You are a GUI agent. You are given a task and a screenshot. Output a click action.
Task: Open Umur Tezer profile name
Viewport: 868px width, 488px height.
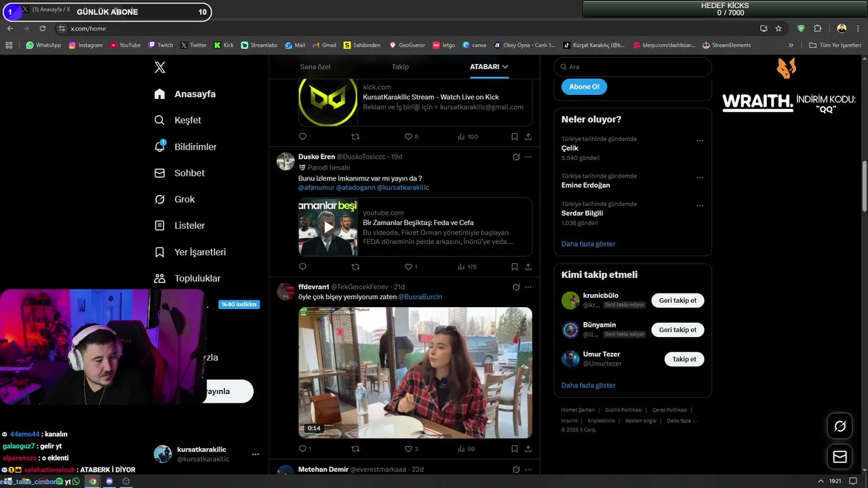(x=601, y=354)
